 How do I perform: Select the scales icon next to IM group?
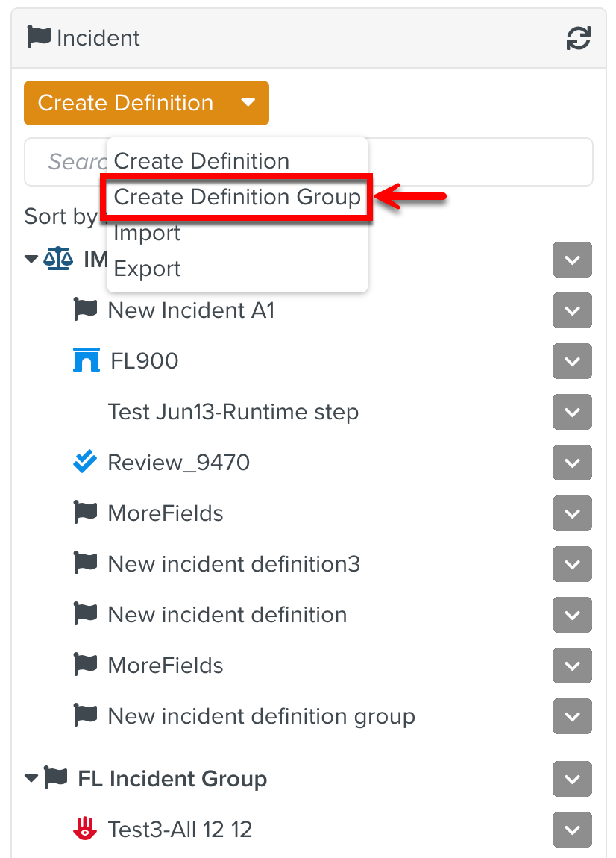tap(59, 259)
